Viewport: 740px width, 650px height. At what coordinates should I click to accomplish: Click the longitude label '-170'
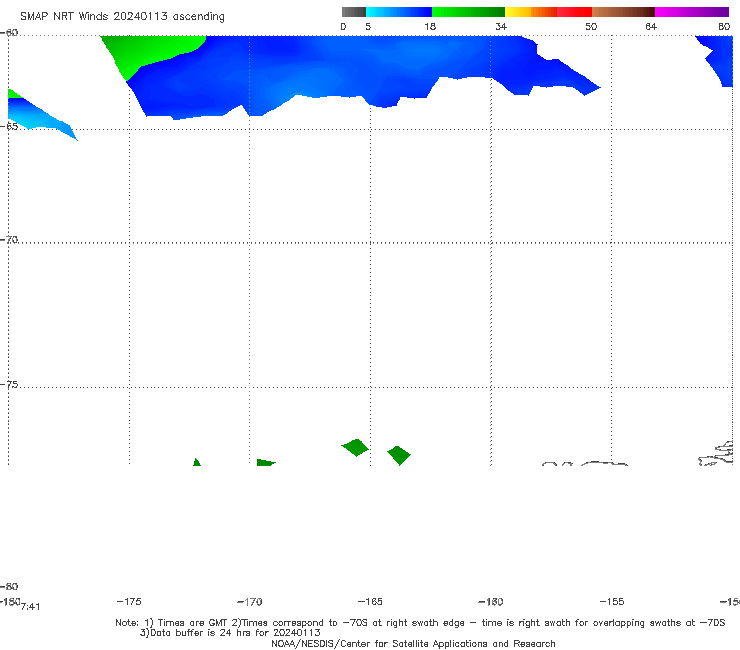coord(250,602)
